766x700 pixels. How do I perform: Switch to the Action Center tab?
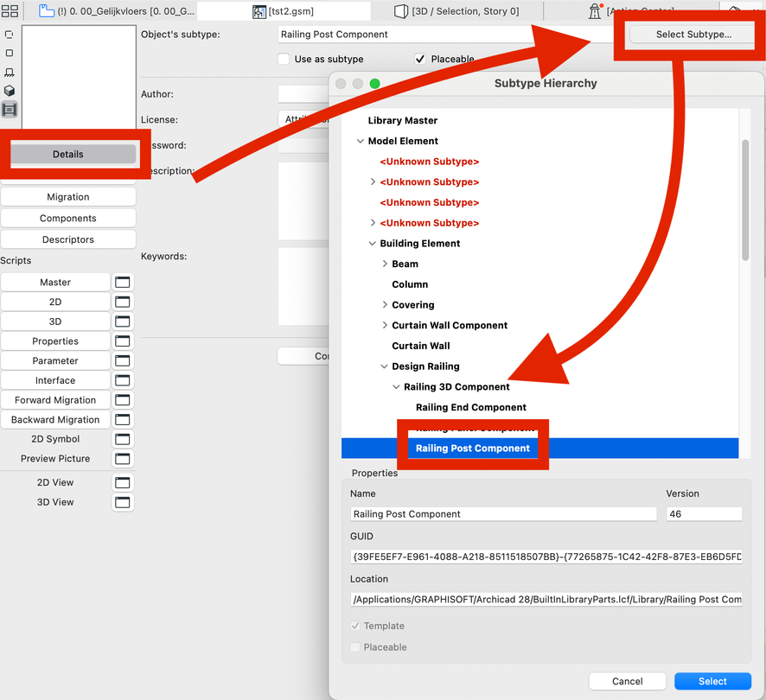point(630,11)
